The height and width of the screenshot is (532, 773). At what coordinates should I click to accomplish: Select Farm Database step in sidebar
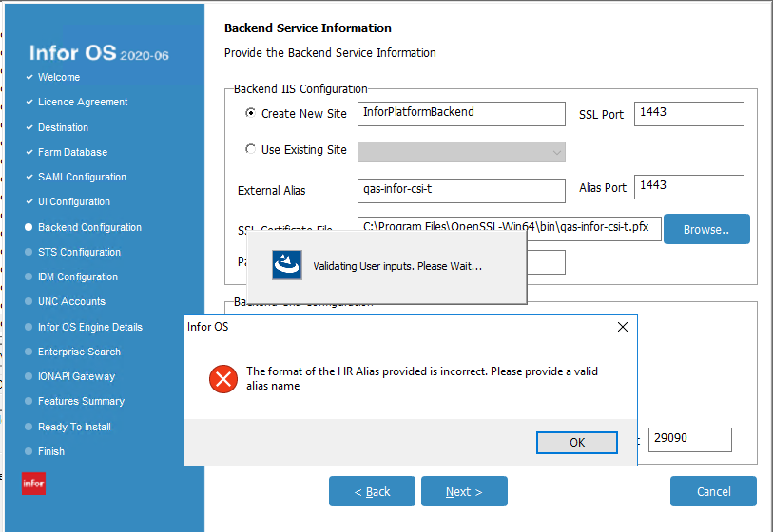[x=72, y=152]
